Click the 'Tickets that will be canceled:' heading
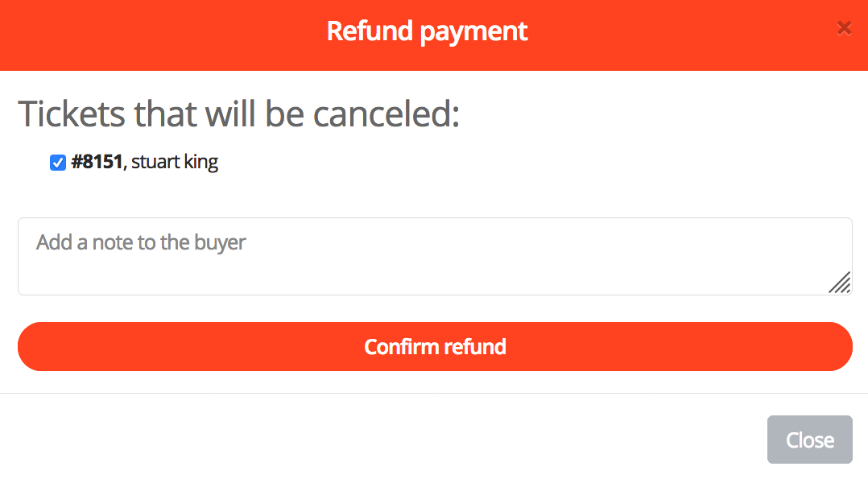Viewport: 868px width, 483px height. click(238, 114)
